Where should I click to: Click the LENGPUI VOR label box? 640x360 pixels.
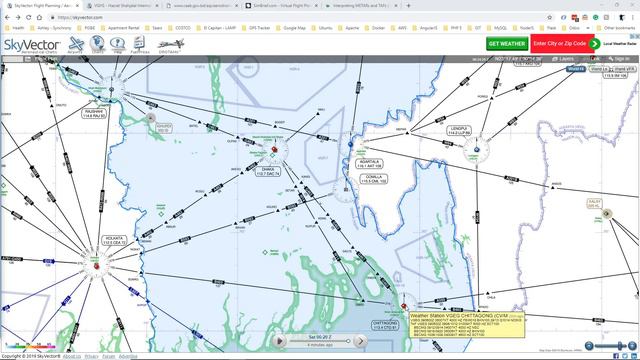pyautogui.click(x=459, y=131)
